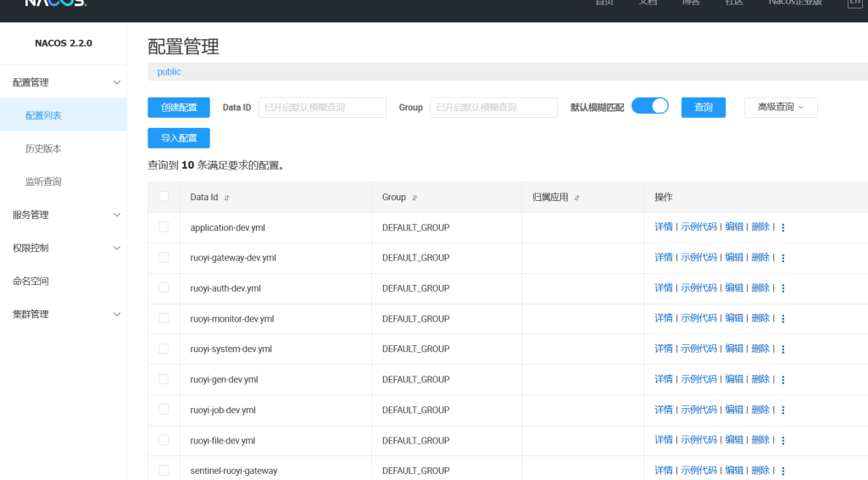Screen dimensions: 868x480
Task: Expand the 高级查询 dropdown
Action: pyautogui.click(x=780, y=107)
